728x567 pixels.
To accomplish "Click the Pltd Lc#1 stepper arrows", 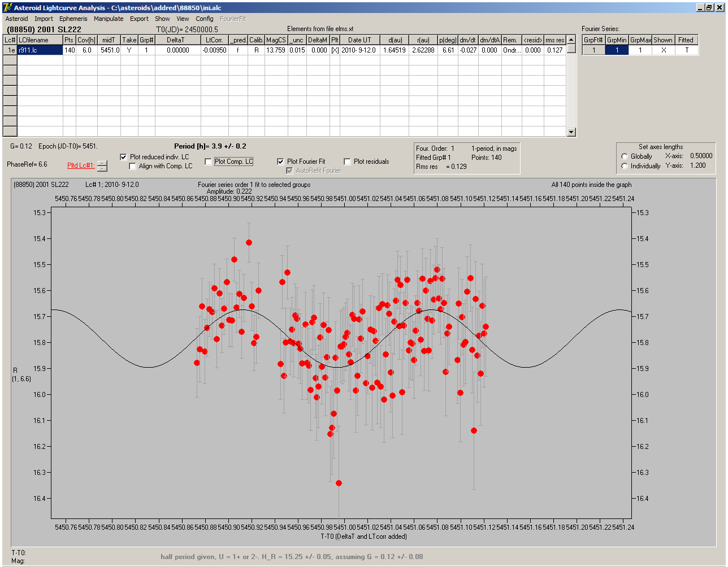I will [102, 166].
